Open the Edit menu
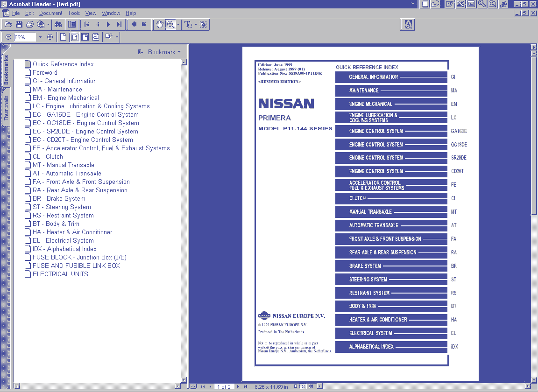Screen dimensions: 538x392 pos(29,13)
